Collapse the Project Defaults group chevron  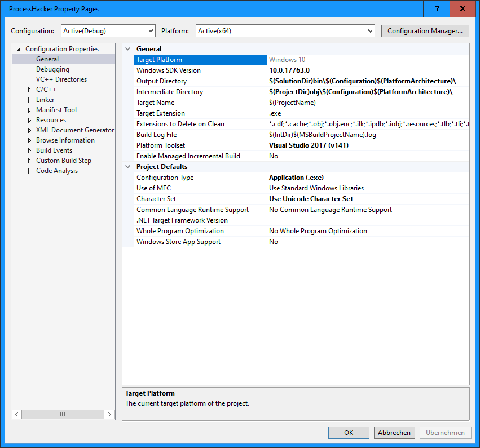[x=128, y=167]
